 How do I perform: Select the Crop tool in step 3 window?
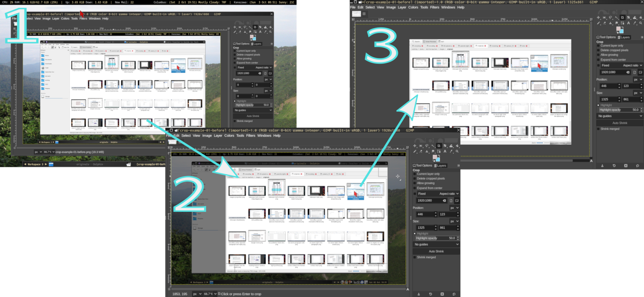point(623,18)
